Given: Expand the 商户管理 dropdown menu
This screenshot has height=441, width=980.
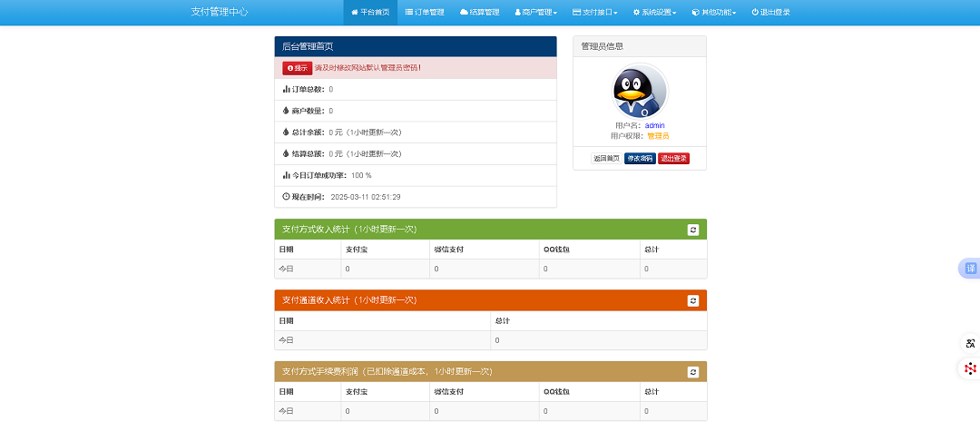Looking at the screenshot, I should (535, 13).
